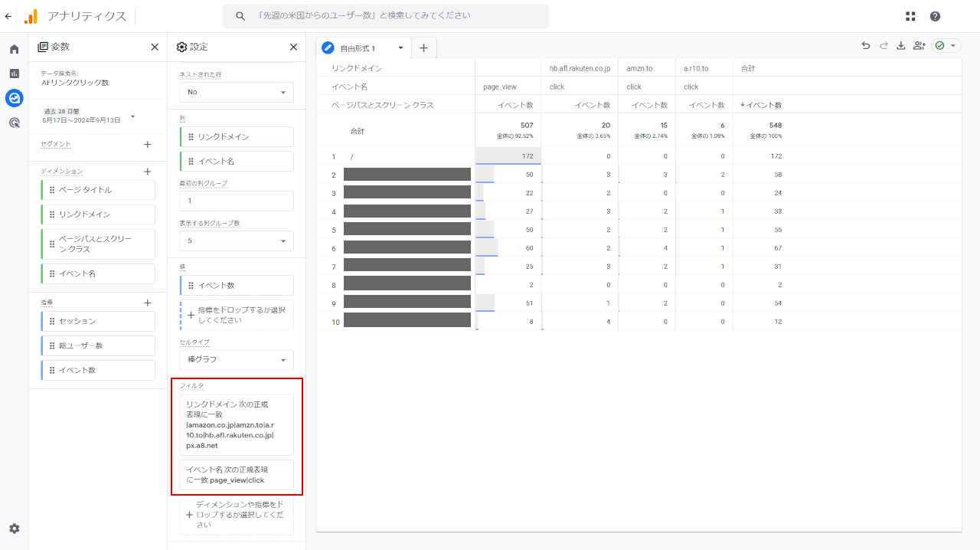
Task: Click the イベント名 filter on page_view|click
Action: coord(237,475)
